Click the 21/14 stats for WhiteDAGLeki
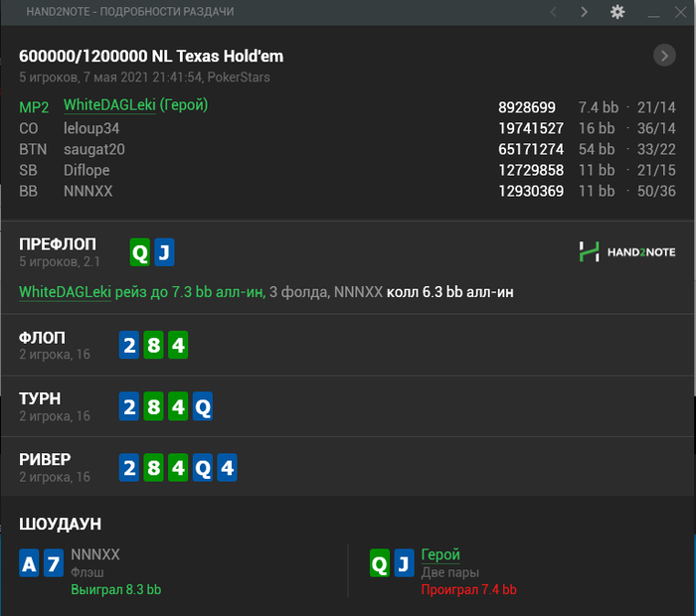 coord(656,107)
